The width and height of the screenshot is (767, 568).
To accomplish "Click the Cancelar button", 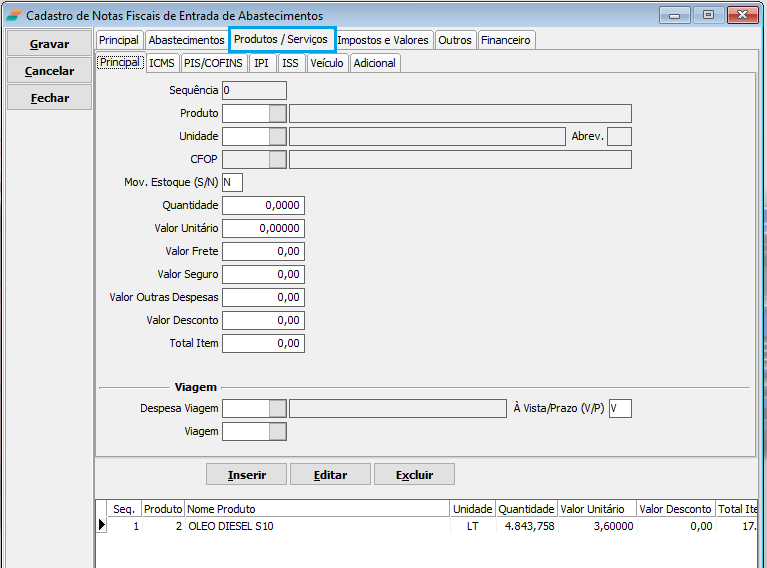I will 49,71.
